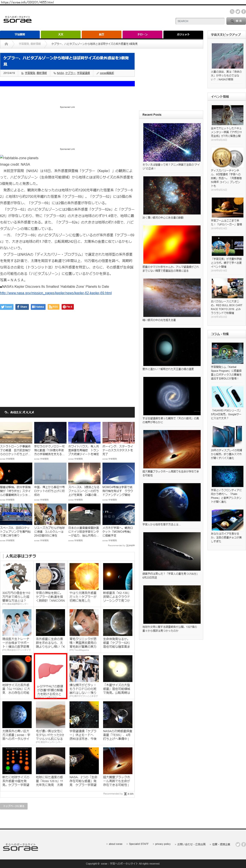Open the ガジェット navigation tab
246x868 pixels.
click(183, 34)
